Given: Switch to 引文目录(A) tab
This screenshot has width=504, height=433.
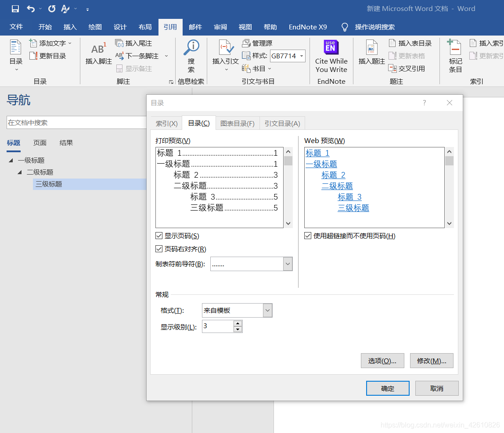Looking at the screenshot, I should (282, 123).
